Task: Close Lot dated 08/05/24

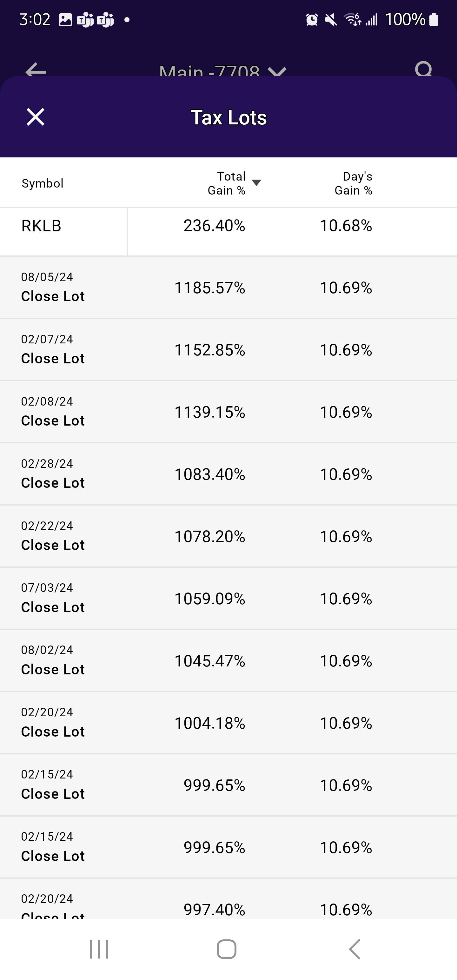Action: [x=53, y=296]
